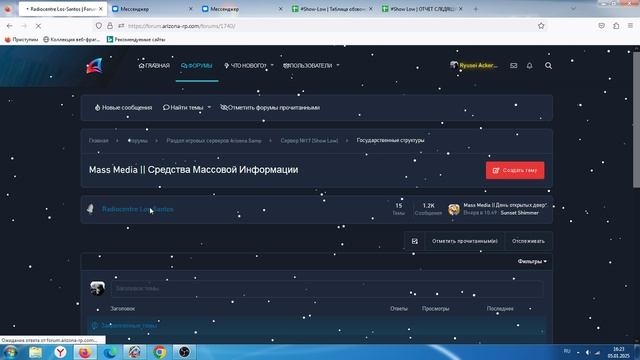Open File Explorer from the taskbar
The height and width of the screenshot is (360, 640).
pyautogui.click(x=36, y=352)
